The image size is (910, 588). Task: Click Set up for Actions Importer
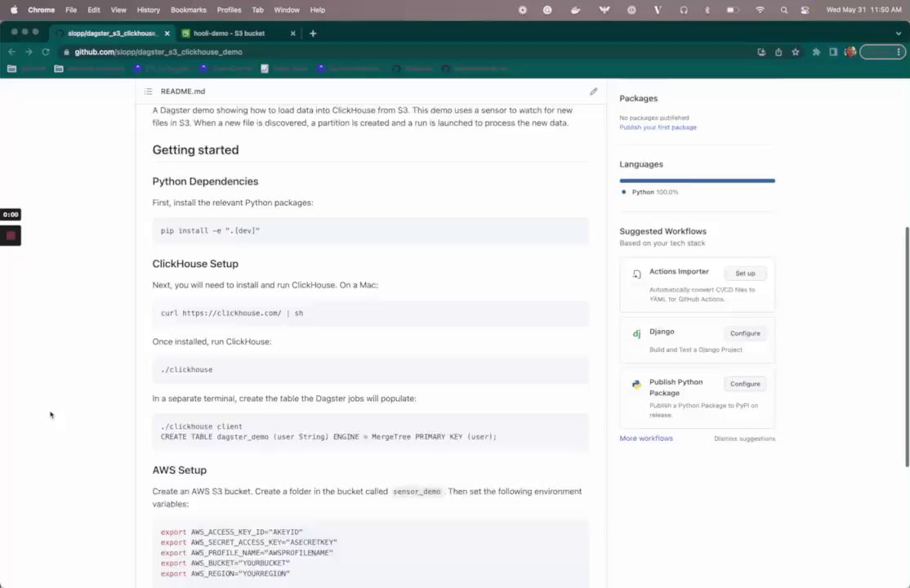pos(745,274)
